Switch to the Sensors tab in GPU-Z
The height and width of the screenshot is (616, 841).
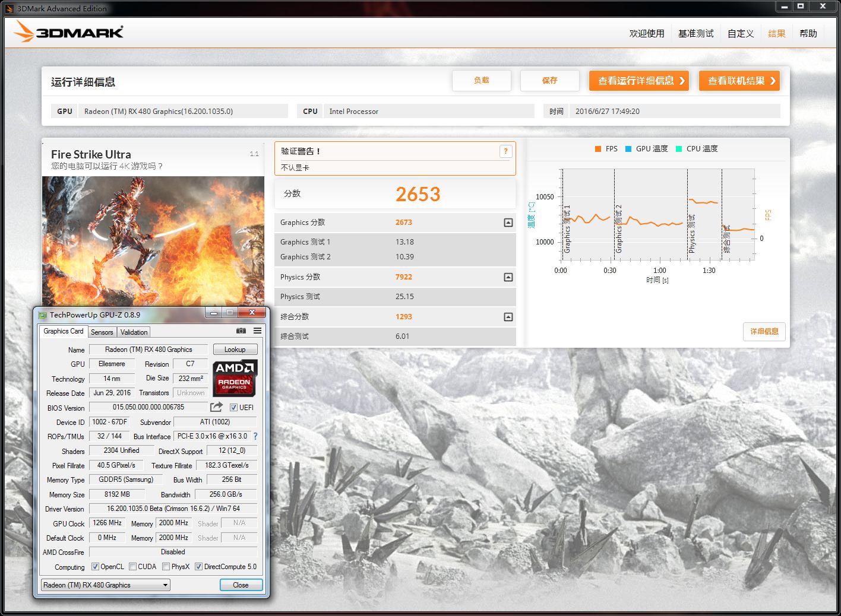[x=102, y=332]
